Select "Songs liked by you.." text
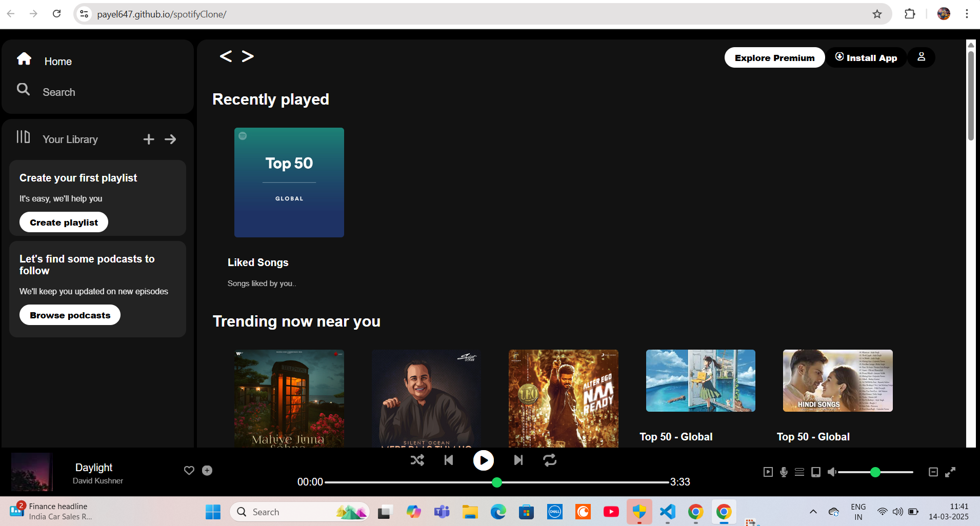Viewport: 980px width, 526px height. (262, 284)
